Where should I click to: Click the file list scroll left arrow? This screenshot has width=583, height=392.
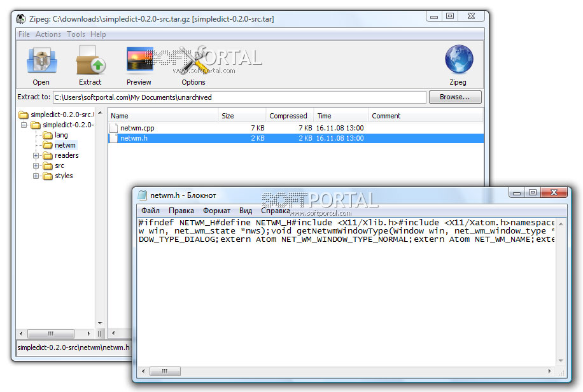point(113,333)
